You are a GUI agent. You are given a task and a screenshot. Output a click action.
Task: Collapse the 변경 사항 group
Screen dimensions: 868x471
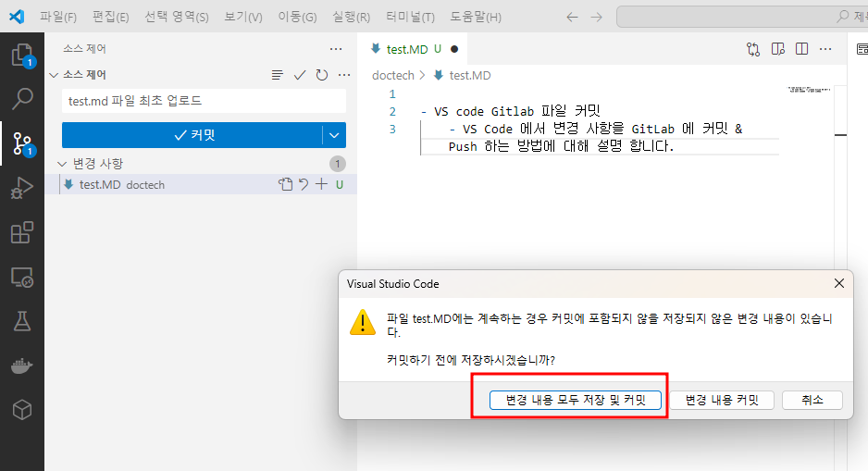point(63,164)
